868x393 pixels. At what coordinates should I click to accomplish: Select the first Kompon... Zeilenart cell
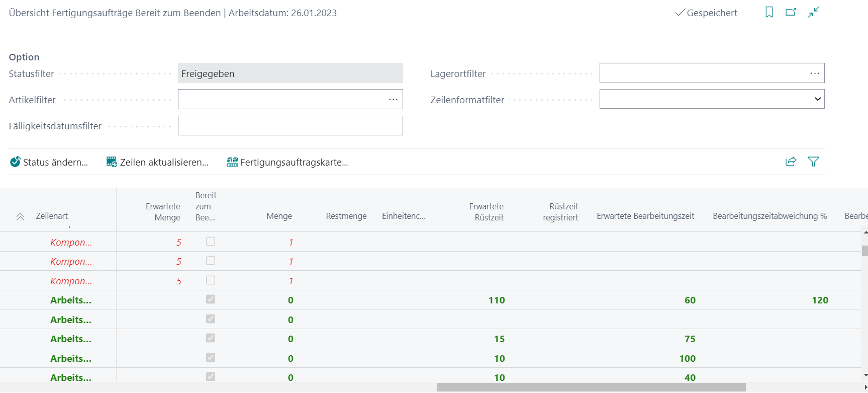(x=71, y=243)
